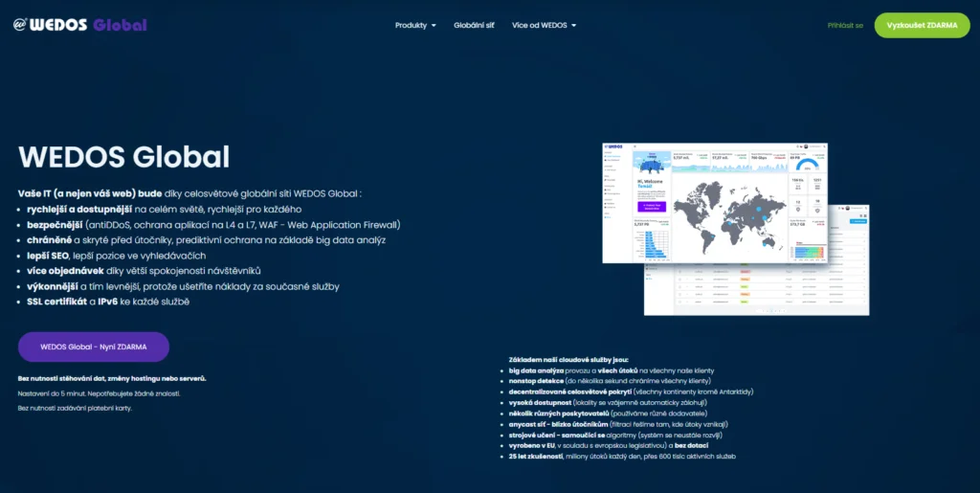Image resolution: width=980 pixels, height=493 pixels.
Task: Click the 'rychlejší a dostupnější' bullet
Action: 165,210
